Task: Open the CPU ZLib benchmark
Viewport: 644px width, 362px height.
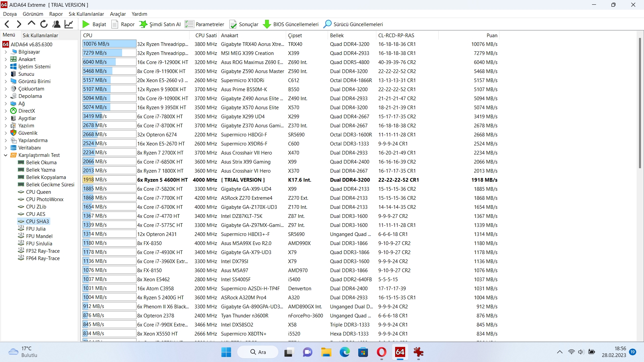Action: [x=32, y=207]
